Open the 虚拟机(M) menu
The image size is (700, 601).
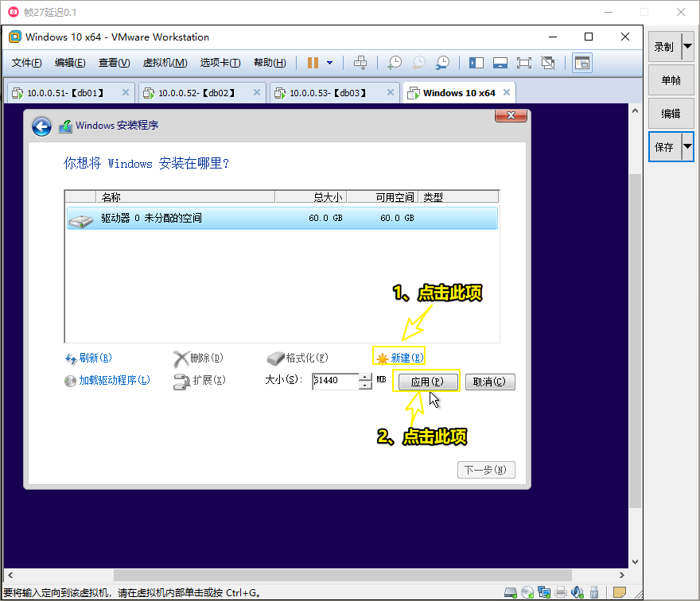tap(165, 63)
